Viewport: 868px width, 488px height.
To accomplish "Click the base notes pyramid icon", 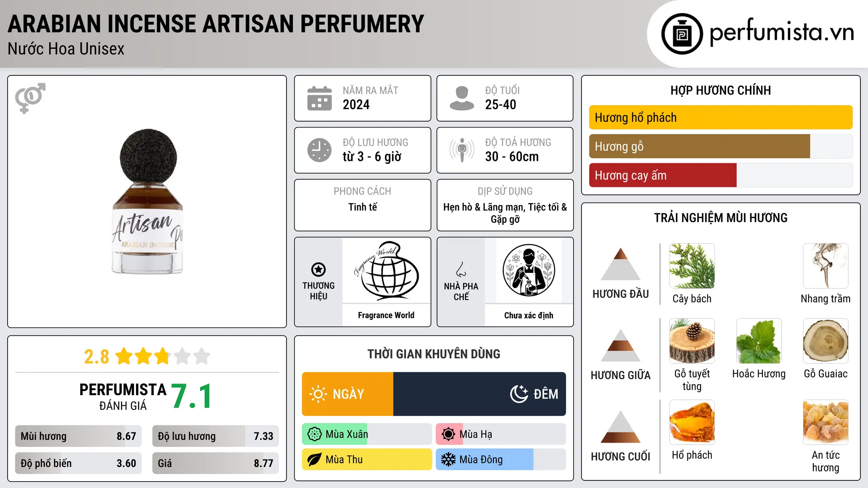I will coord(620,427).
